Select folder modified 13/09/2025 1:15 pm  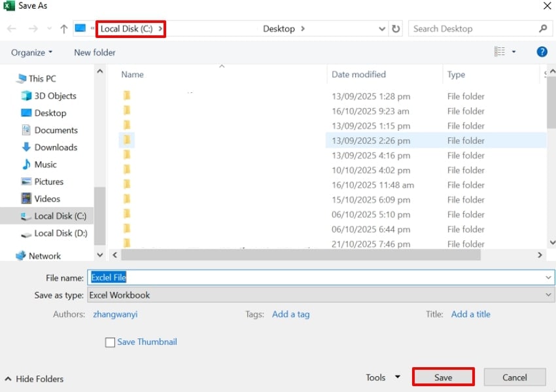point(332,126)
